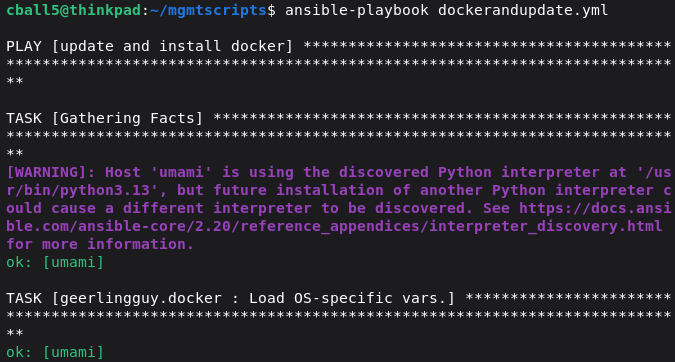Click 'ok: [umami]' below the warning

[55, 262]
